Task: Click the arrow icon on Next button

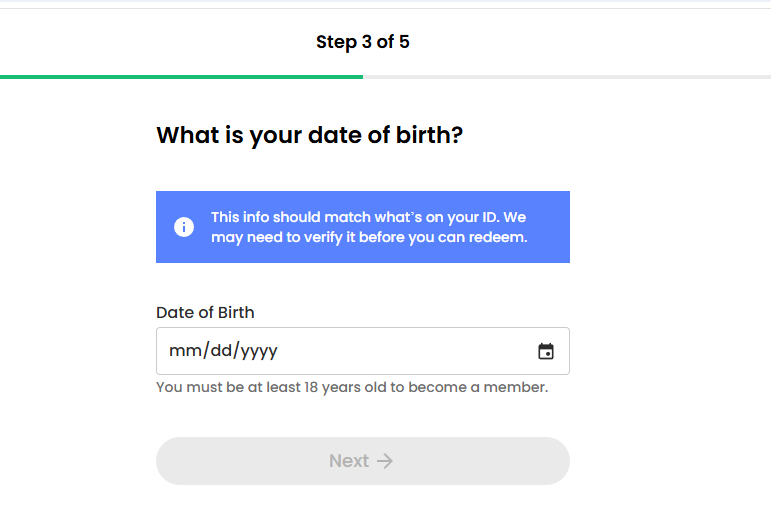Action: tap(386, 461)
